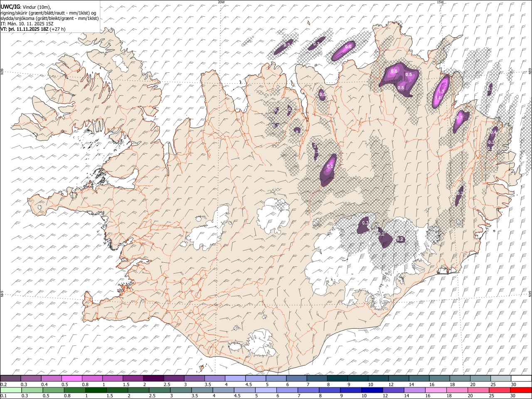This screenshot has width=532, height=399.
Task: Pick the bottom-row deep blue swatch labeled 10
Action: [x=372, y=390]
